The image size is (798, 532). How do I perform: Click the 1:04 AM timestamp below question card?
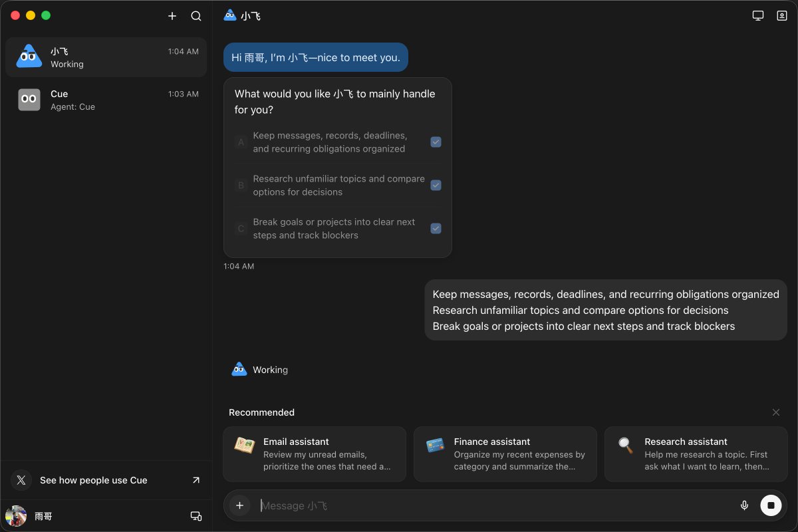coord(239,266)
